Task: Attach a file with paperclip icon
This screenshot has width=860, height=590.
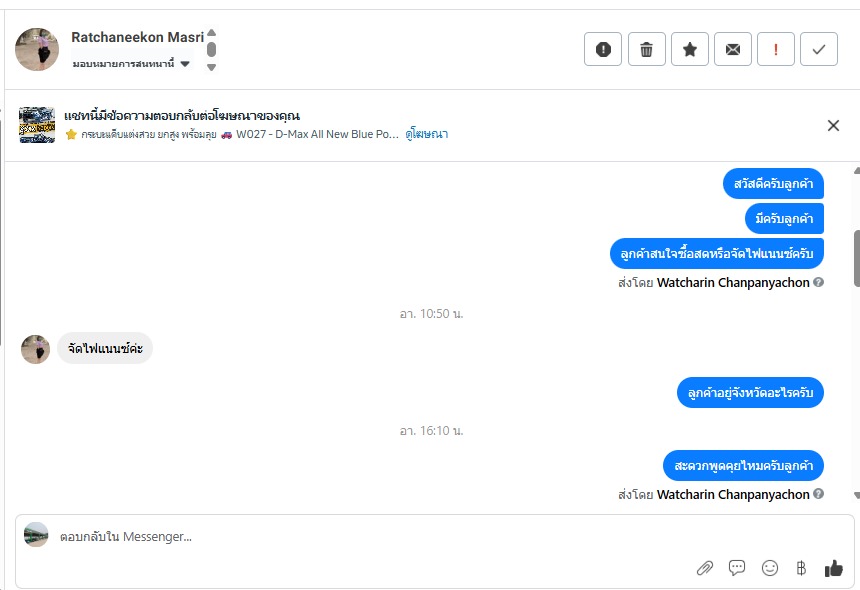Action: tap(705, 568)
